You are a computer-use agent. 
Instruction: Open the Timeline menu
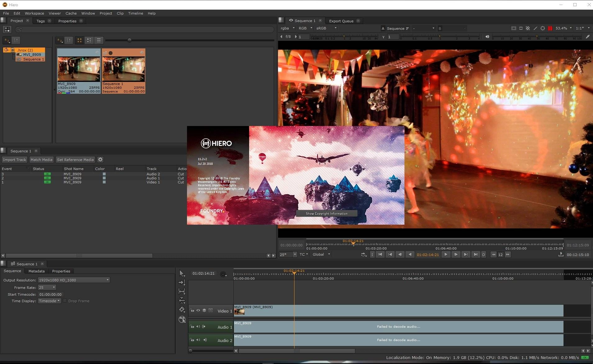135,13
